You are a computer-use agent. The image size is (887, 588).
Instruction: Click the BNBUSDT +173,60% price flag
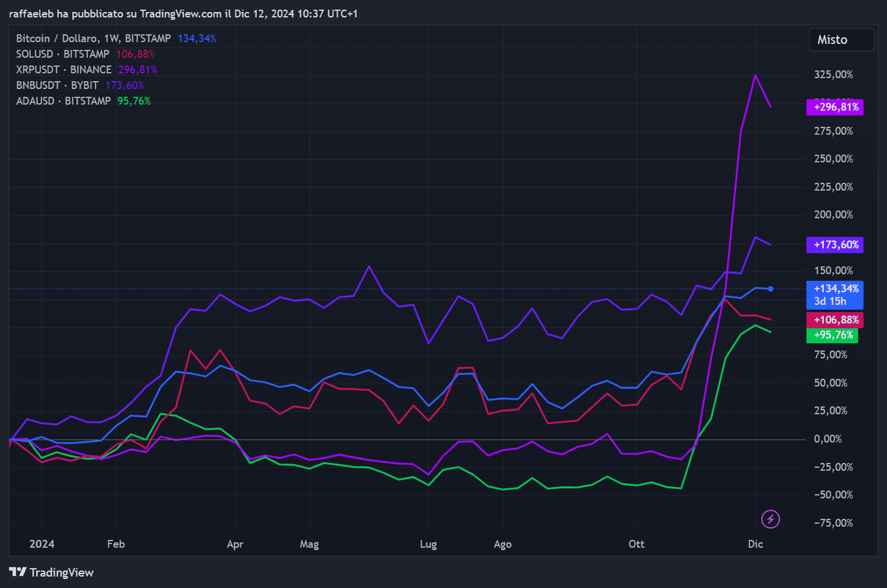click(835, 245)
